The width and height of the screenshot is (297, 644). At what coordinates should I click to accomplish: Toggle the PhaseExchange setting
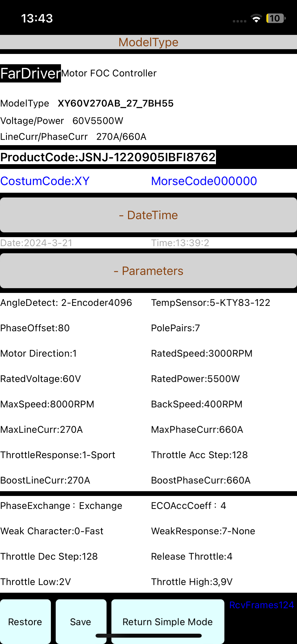coord(61,506)
